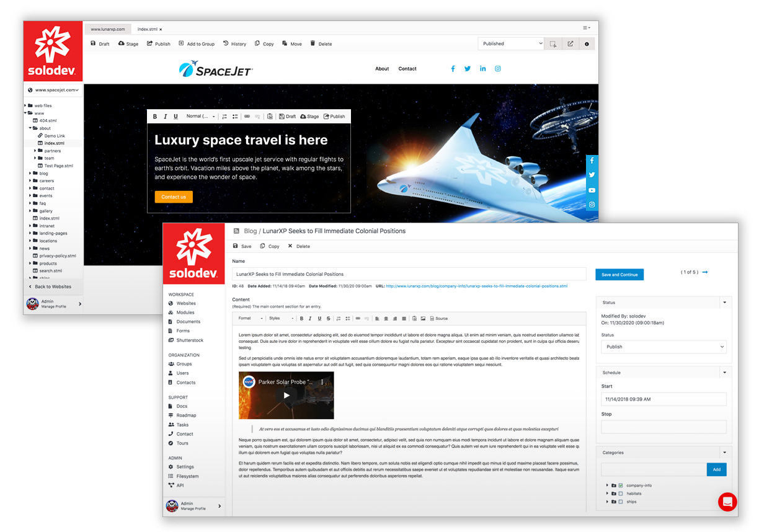
Task: Open page History
Action: [235, 43]
